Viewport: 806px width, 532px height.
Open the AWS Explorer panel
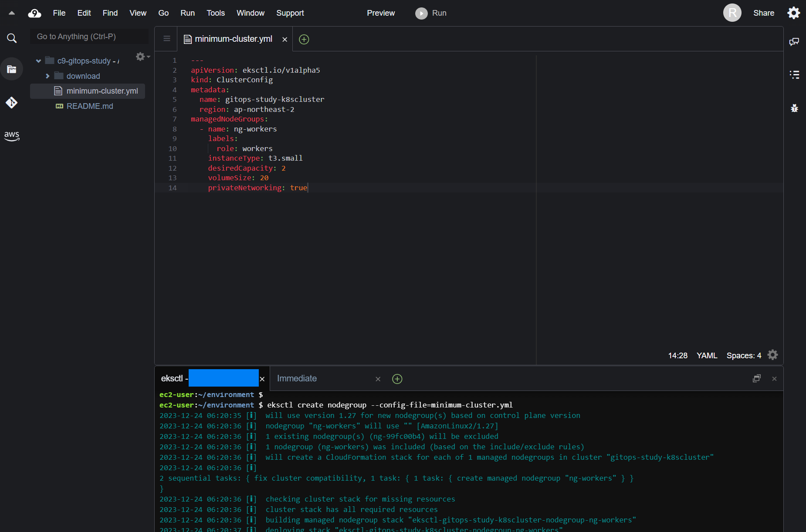tap(12, 136)
